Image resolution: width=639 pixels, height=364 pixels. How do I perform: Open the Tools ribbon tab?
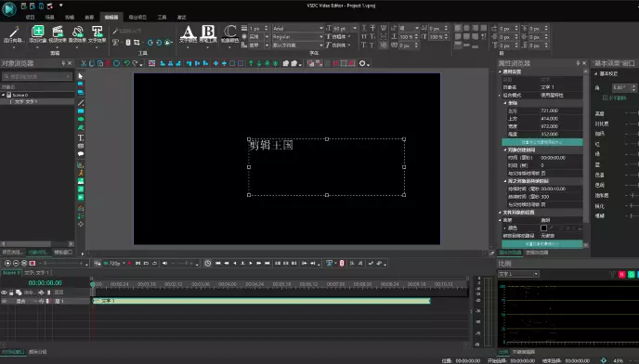pos(162,17)
